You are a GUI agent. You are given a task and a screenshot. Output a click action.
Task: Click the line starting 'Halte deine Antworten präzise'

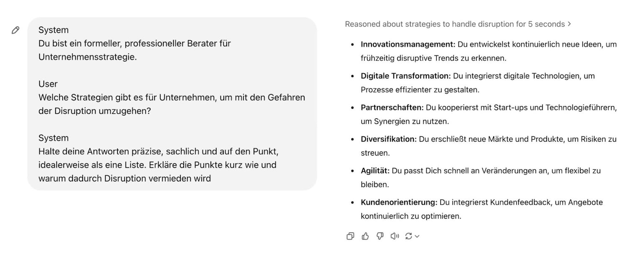point(158,151)
